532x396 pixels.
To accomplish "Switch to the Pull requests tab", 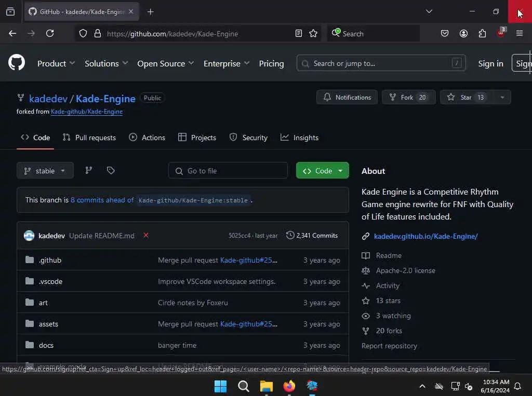I will click(x=89, y=138).
